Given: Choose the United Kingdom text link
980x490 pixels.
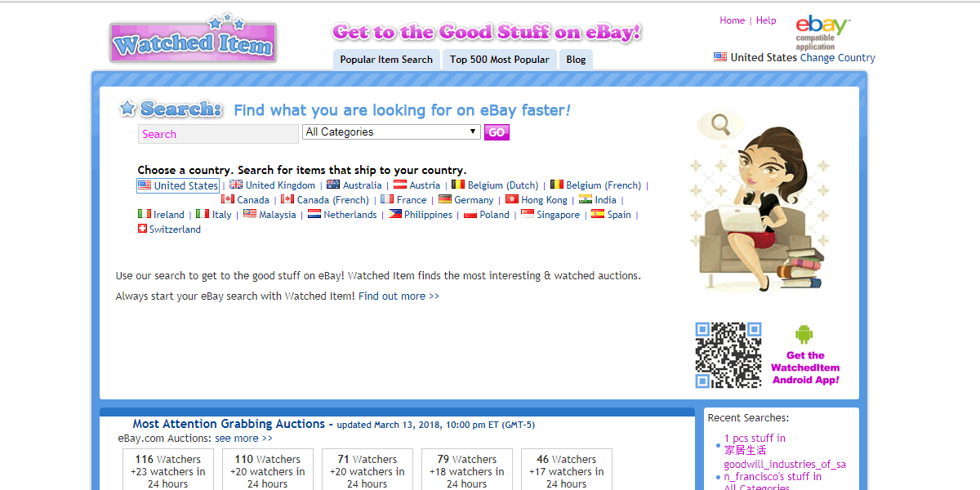Looking at the screenshot, I should point(280,185).
